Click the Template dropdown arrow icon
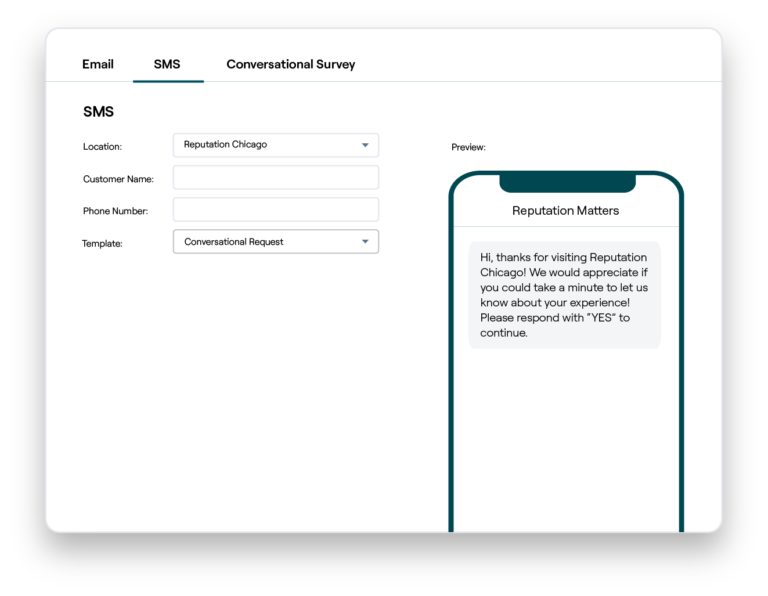768x596 pixels. click(x=365, y=242)
